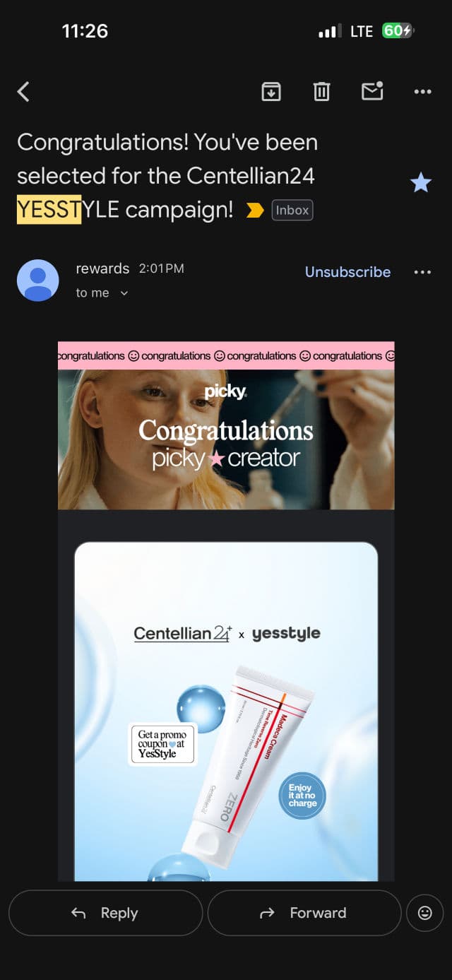The width and height of the screenshot is (452, 980).
Task: Tap the yellow importance marker
Action: click(x=254, y=210)
